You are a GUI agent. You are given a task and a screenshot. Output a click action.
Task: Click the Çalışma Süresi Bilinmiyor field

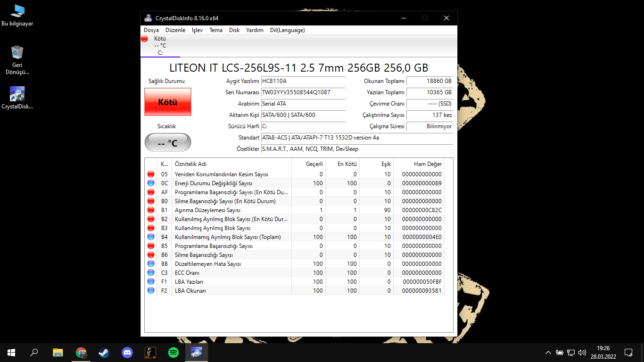click(x=429, y=126)
